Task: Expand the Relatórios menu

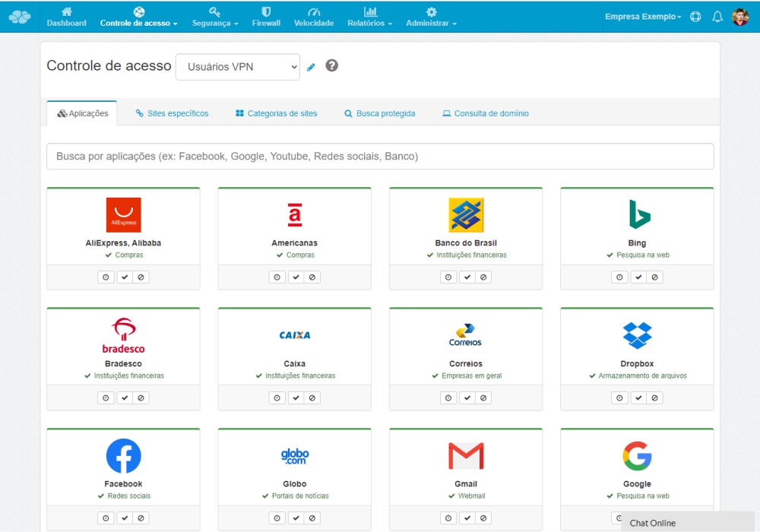Action: pyautogui.click(x=369, y=17)
